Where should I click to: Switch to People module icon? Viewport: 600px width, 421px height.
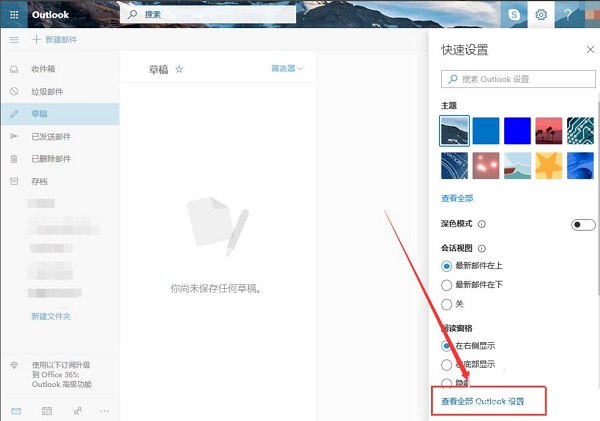pos(77,411)
